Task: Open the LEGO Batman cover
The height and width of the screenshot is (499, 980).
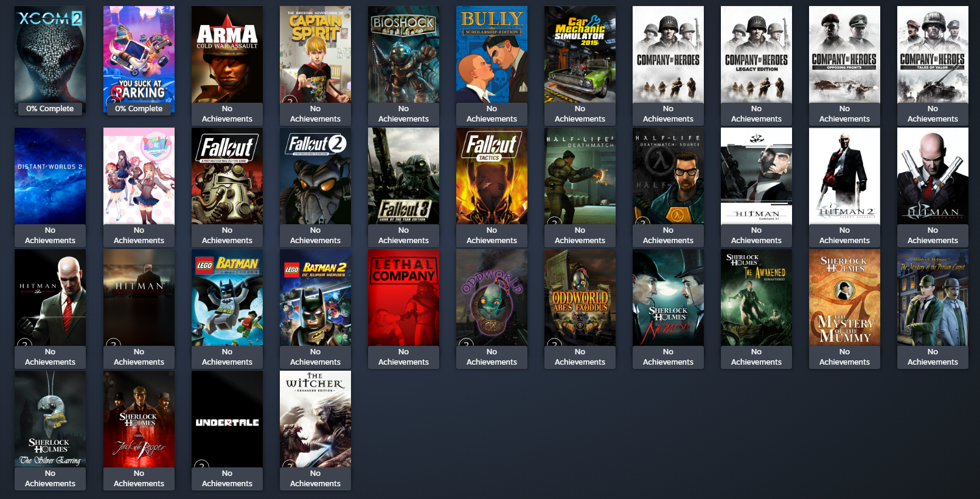Action: click(x=227, y=298)
